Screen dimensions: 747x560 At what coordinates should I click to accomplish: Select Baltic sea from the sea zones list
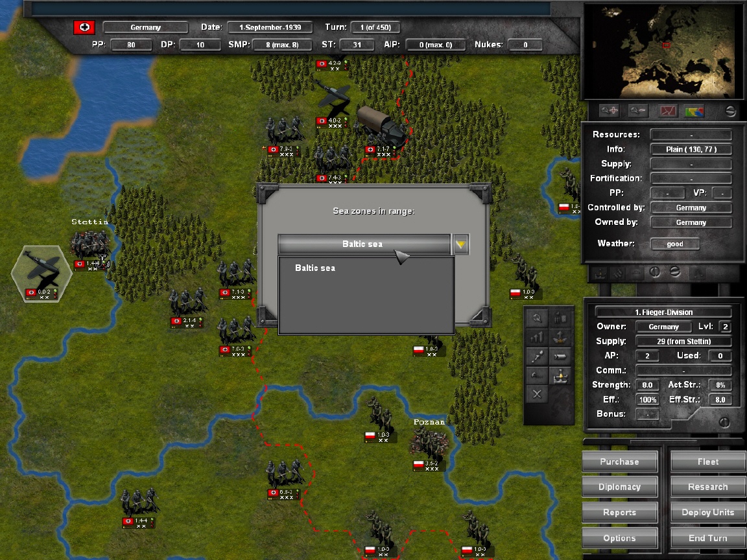coord(314,268)
